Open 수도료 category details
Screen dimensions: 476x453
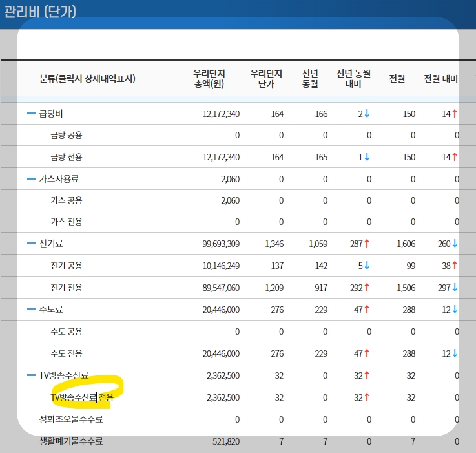tap(50, 310)
